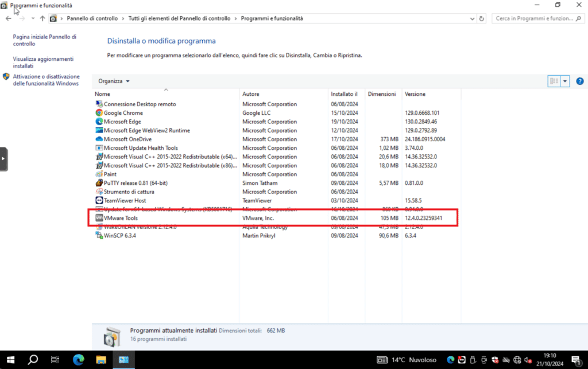Viewport: 588px width, 369px height.
Task: Launch Microsoft Edge from the taskbar
Action: coord(78,360)
